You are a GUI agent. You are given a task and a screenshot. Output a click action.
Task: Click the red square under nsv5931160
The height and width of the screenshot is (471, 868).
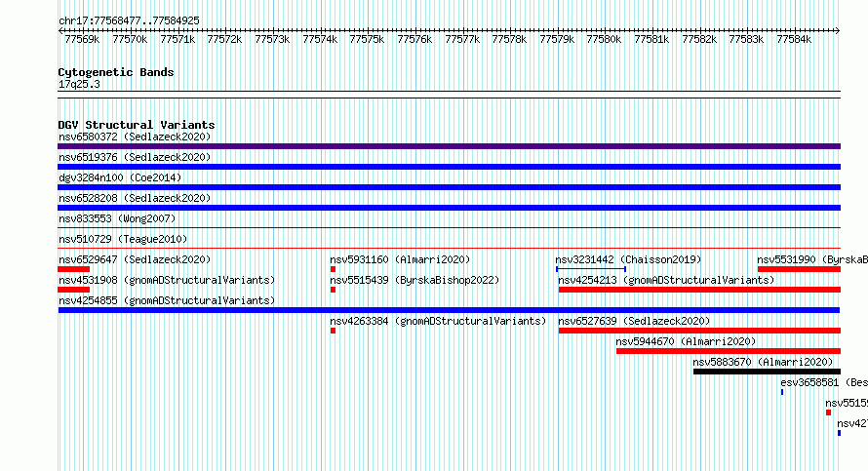333,269
